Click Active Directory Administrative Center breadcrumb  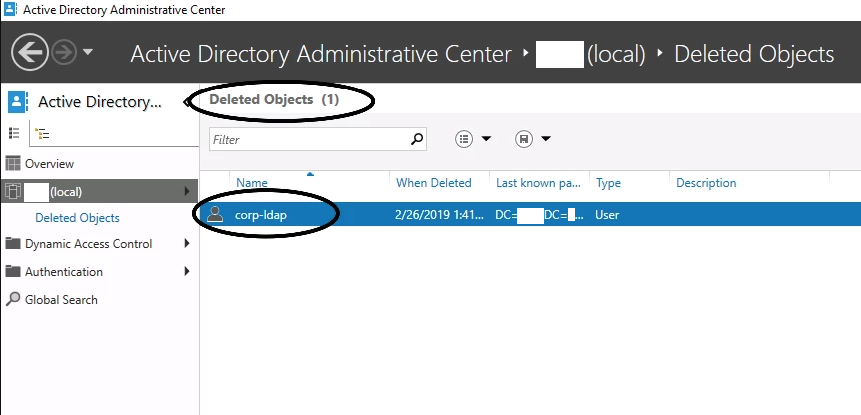point(321,54)
